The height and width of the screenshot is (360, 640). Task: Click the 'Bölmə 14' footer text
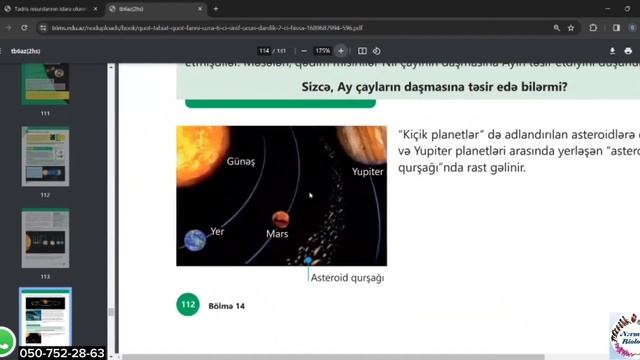pyautogui.click(x=227, y=306)
